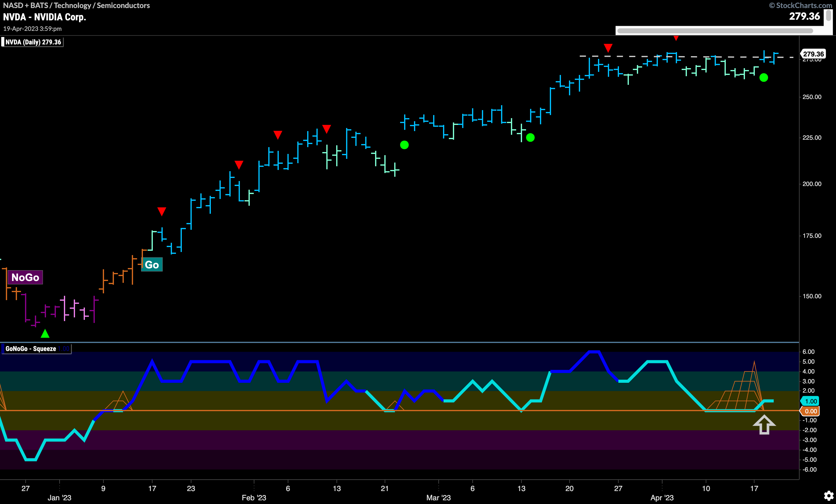Screen dimensions: 836x504
Task: Click the red down triangle above the Mar 27 bars
Action: 608,48
